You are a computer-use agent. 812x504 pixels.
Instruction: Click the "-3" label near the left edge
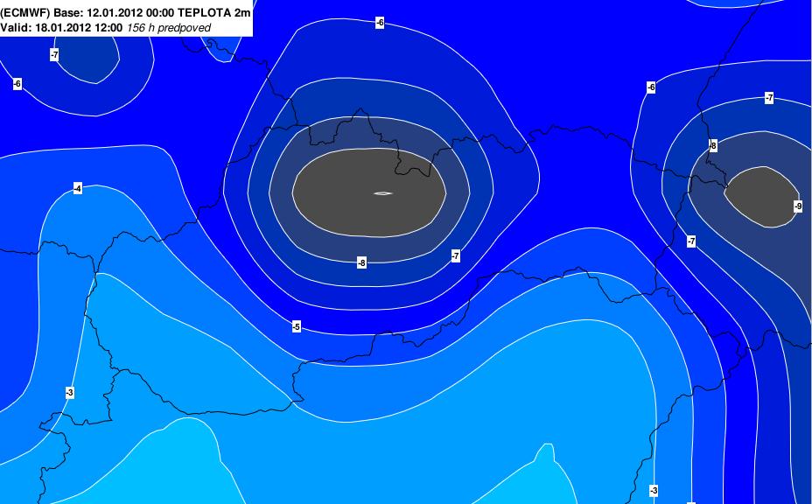(69, 392)
